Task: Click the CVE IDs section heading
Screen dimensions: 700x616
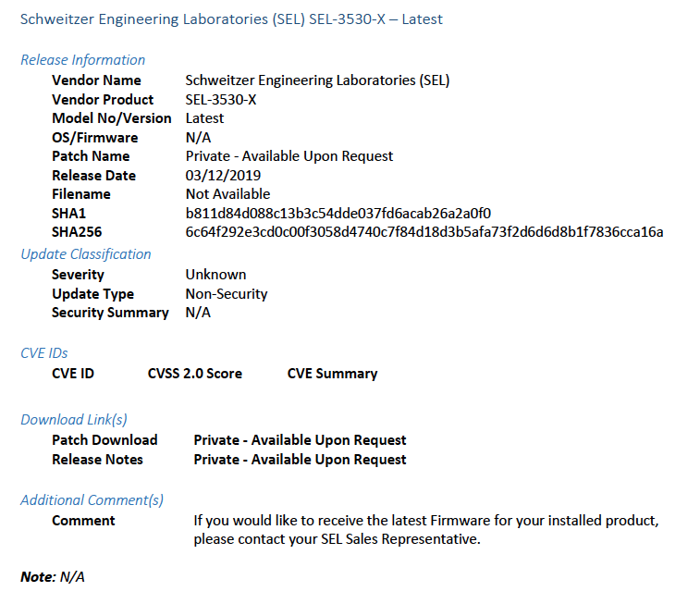Action: pyautogui.click(x=43, y=353)
